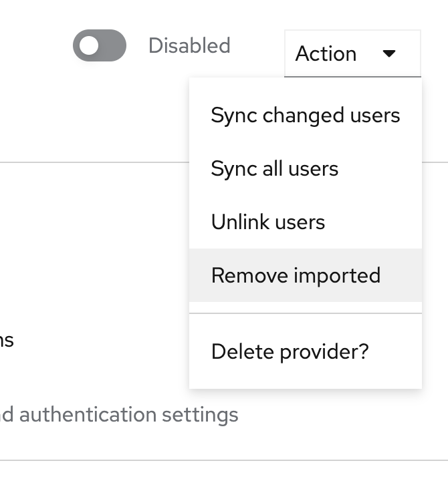Click the word Action in the dropdown toggle
Viewport: 448px width, 477px height.
click(326, 53)
